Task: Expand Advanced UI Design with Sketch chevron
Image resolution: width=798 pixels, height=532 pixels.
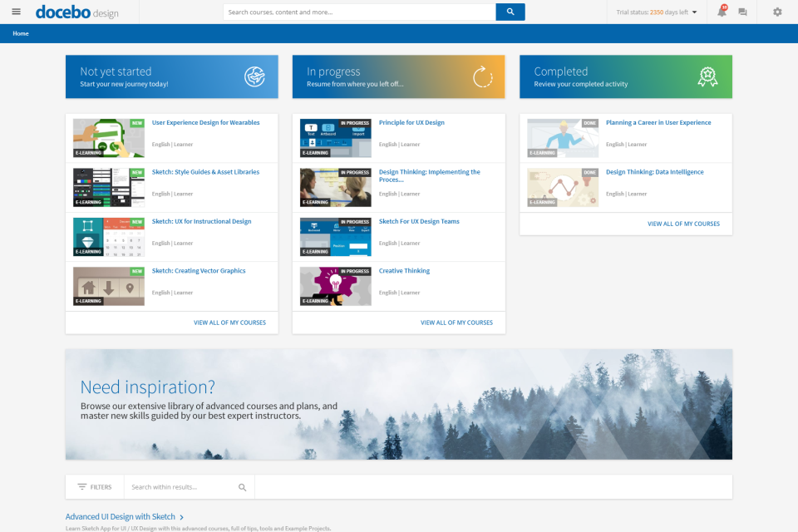Action: pyautogui.click(x=182, y=517)
